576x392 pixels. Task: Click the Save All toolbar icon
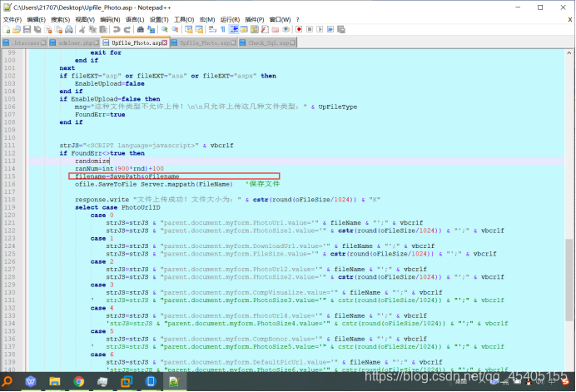[x=37, y=30]
